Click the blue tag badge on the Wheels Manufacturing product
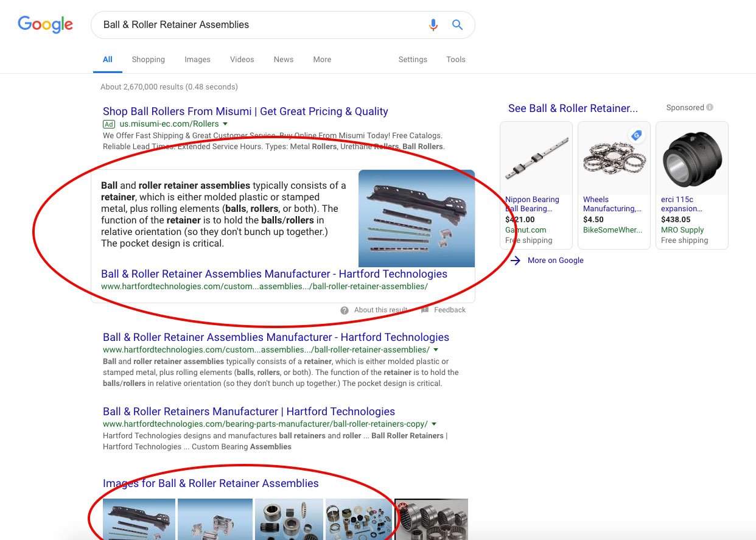This screenshot has width=756, height=540. [x=636, y=136]
